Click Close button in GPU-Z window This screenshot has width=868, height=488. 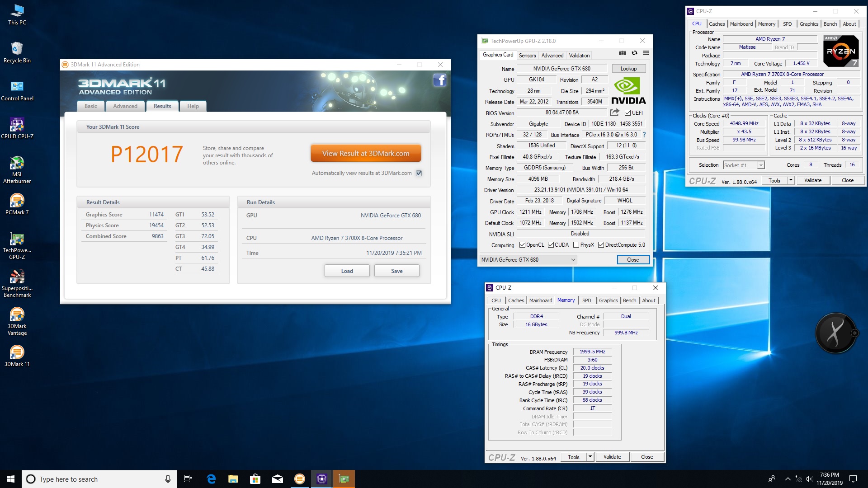[633, 260]
